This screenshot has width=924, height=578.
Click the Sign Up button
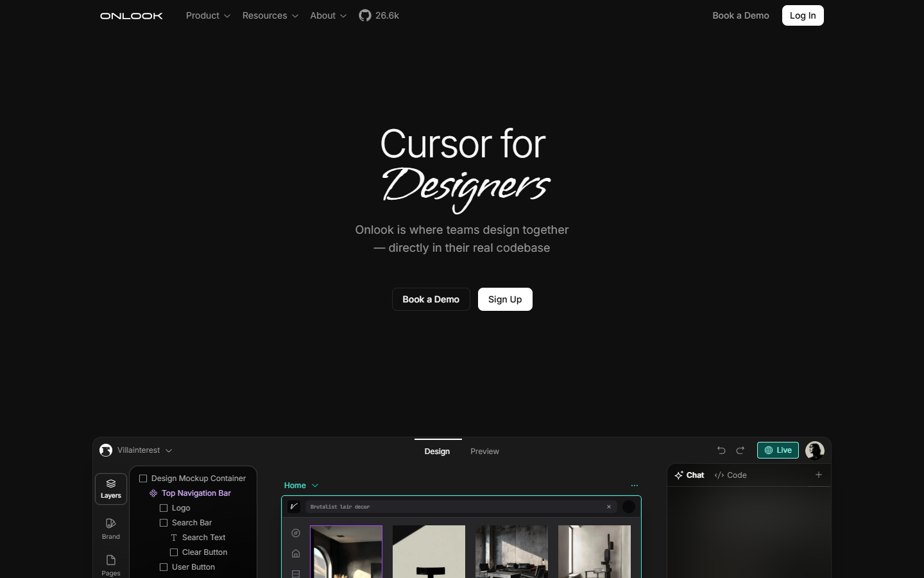(505, 299)
